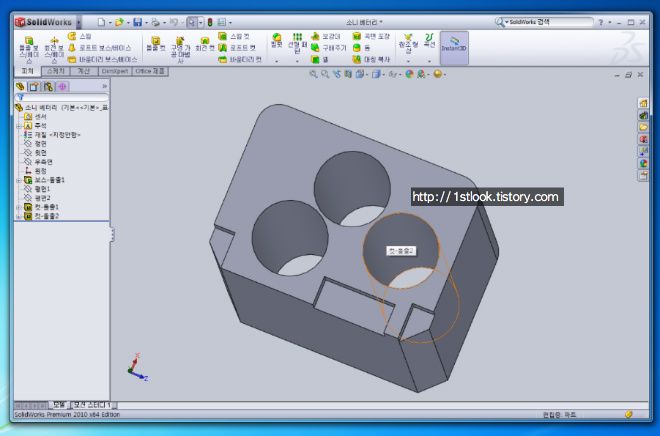660x436 pixels.
Task: Open the Hole Wizard tool
Action: [180, 50]
